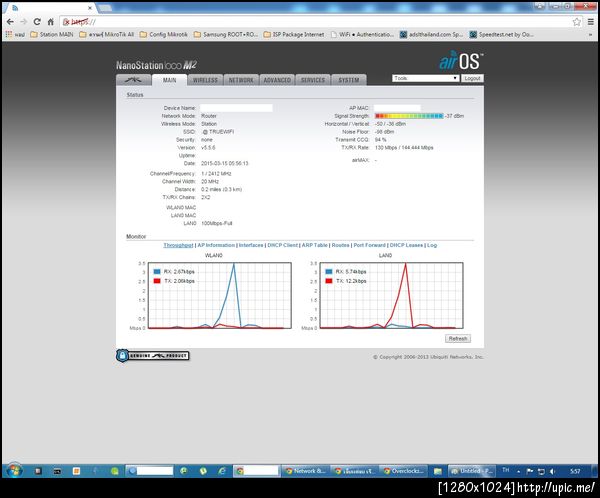This screenshot has width=600, height=498.
Task: Open the ISP Package Internet bookmark folder
Action: point(294,34)
